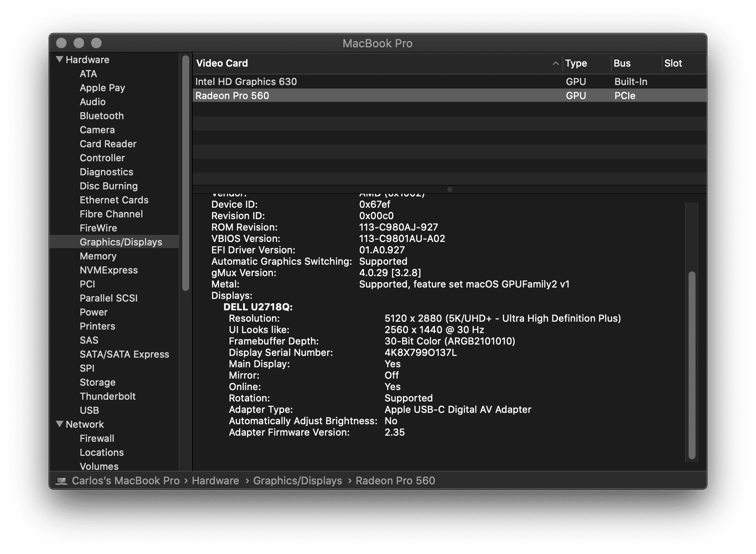
Task: Collapse the Network section in the sidebar
Action: point(59,424)
